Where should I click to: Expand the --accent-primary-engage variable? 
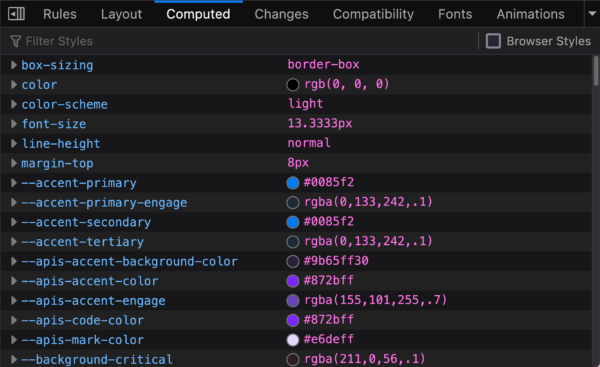coord(14,202)
